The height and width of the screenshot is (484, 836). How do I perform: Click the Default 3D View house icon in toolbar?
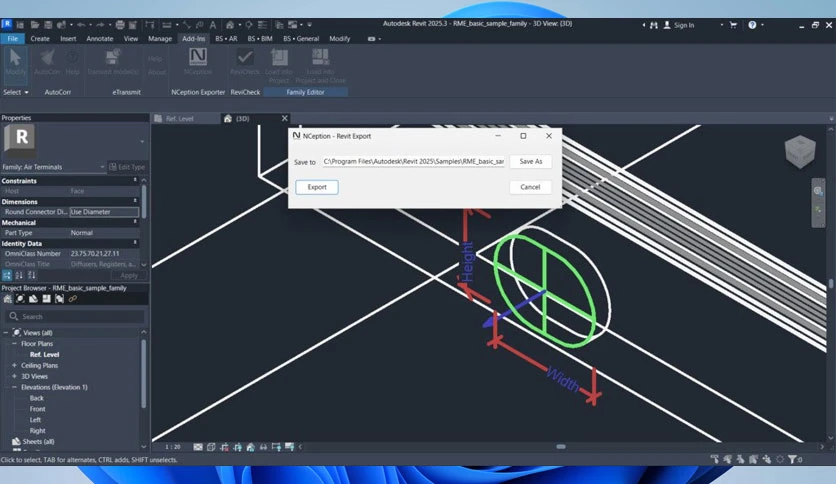tap(230, 25)
